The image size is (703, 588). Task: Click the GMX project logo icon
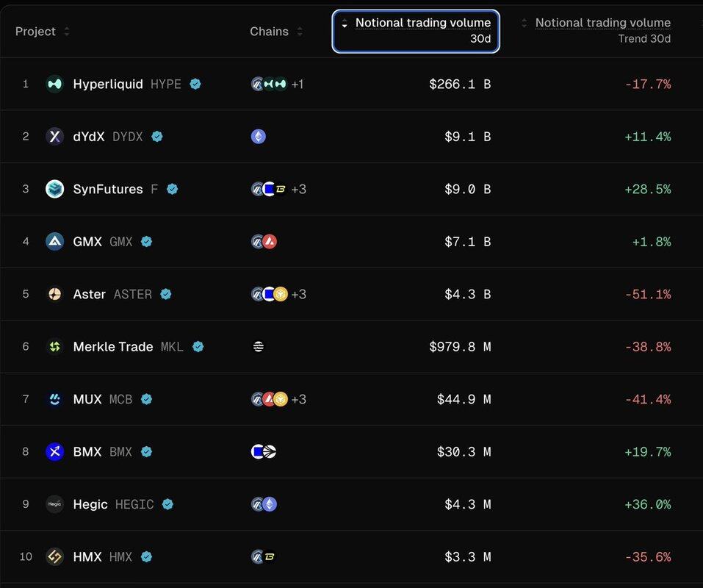tap(54, 241)
